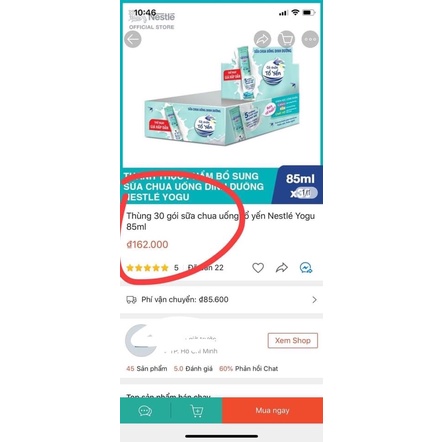Open chat with seller icon
The width and height of the screenshot is (442, 442).
[145, 411]
